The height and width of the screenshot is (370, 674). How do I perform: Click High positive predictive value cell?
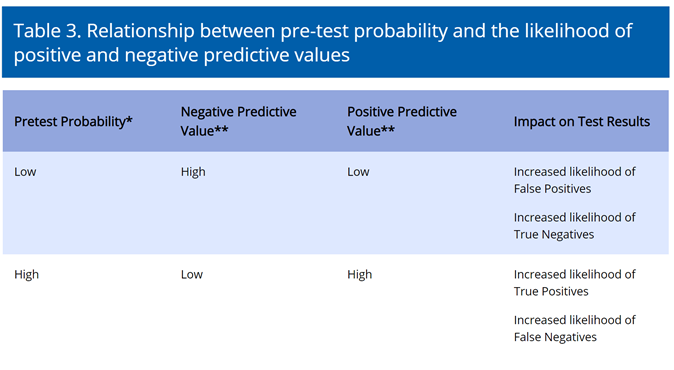[x=360, y=275]
